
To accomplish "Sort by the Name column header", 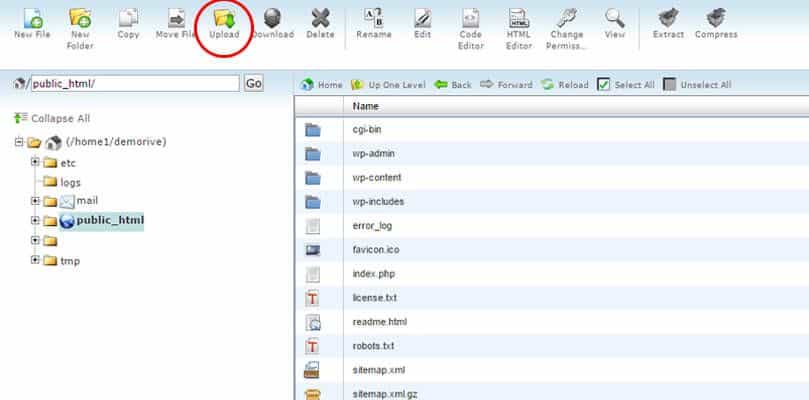I will coord(365,106).
